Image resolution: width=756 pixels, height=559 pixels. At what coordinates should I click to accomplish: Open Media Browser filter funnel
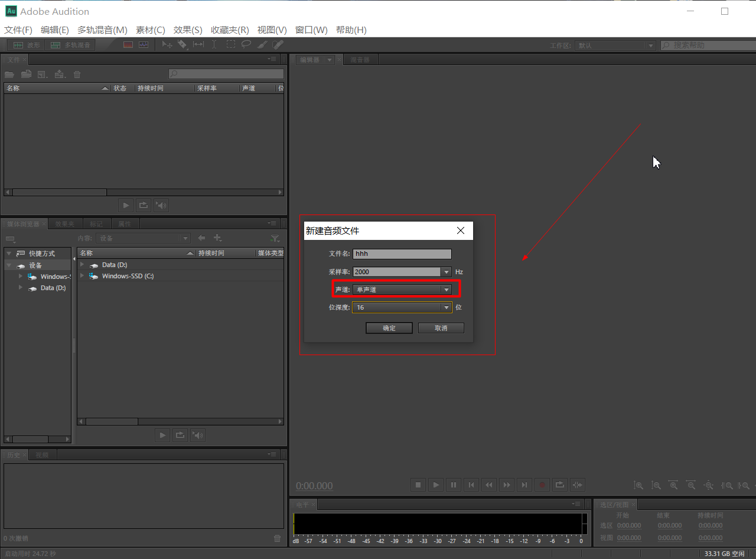275,238
